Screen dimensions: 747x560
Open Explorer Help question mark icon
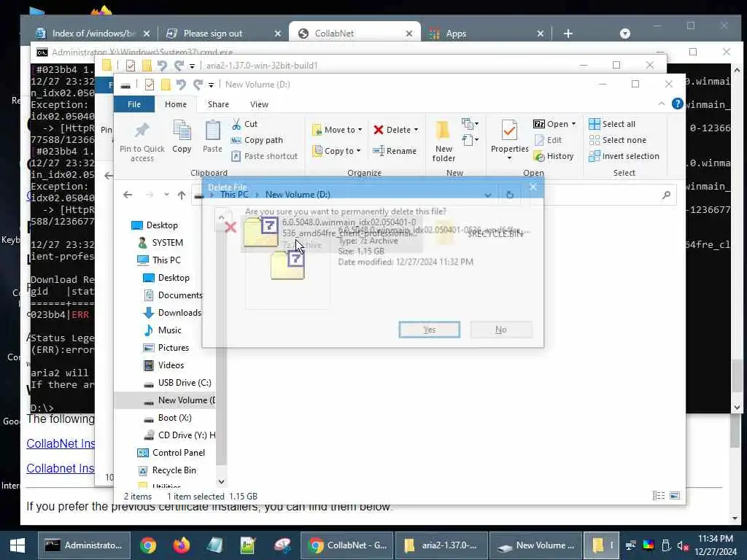coord(677,104)
